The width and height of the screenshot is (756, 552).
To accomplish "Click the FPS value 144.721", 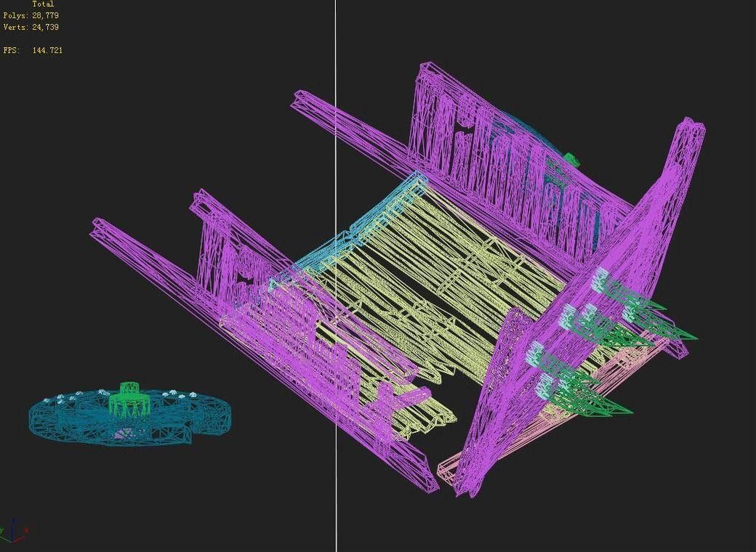I will (x=47, y=50).
